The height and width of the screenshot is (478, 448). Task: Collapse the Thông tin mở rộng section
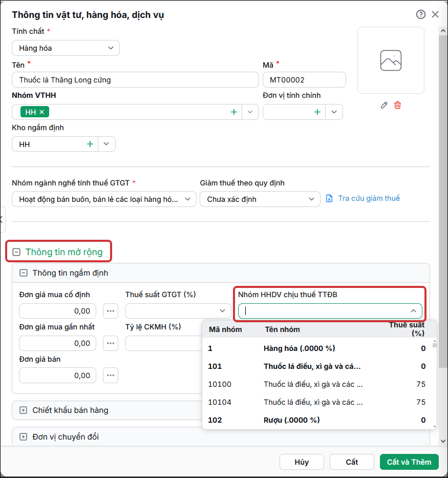click(x=16, y=252)
